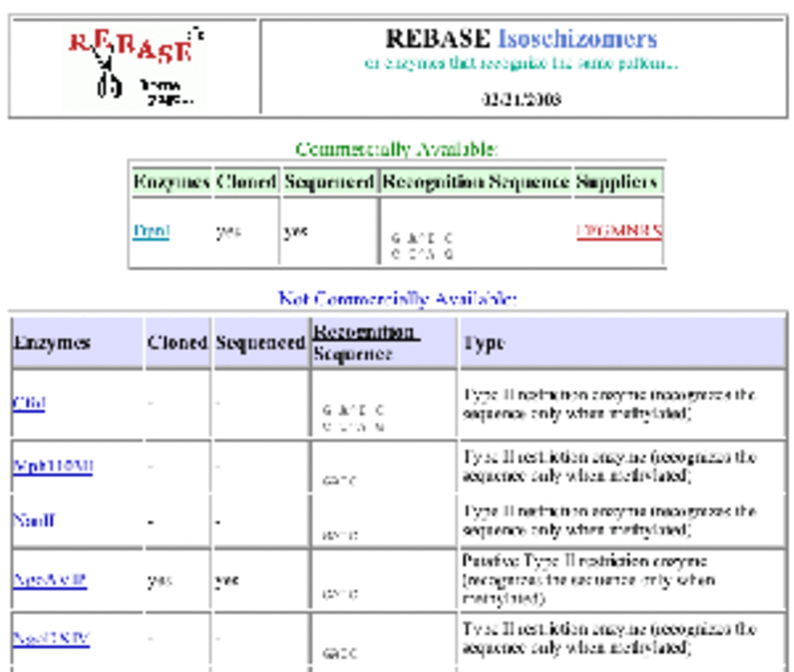Click the "Sequenced" header in the lower table

tap(261, 343)
